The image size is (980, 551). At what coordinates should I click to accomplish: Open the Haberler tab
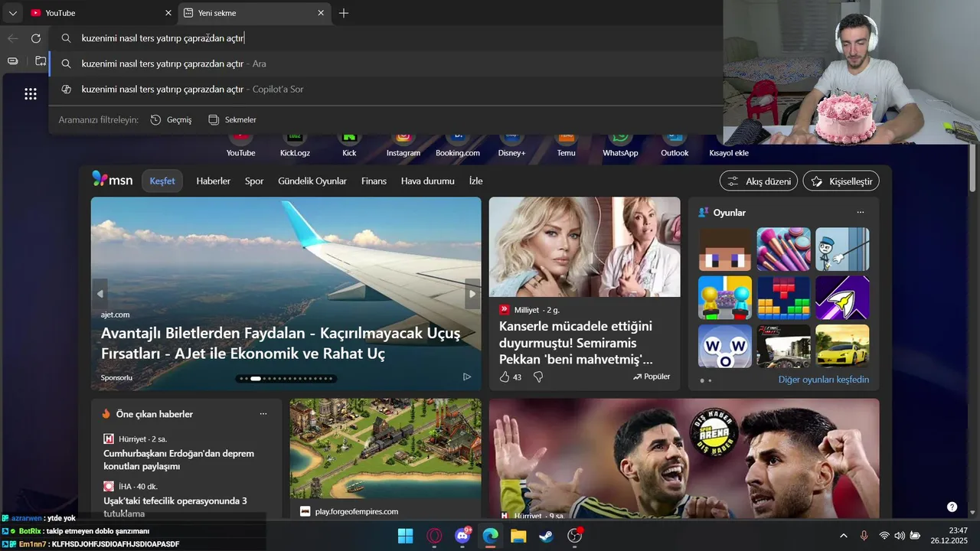coord(213,181)
